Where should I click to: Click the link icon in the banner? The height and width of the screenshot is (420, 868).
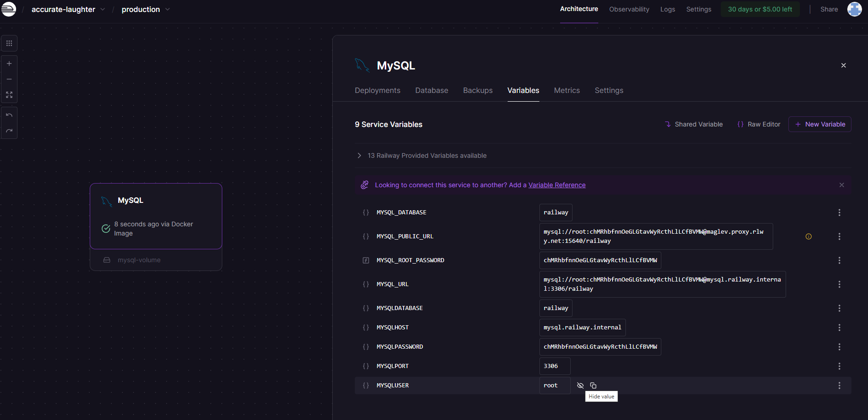coord(365,185)
